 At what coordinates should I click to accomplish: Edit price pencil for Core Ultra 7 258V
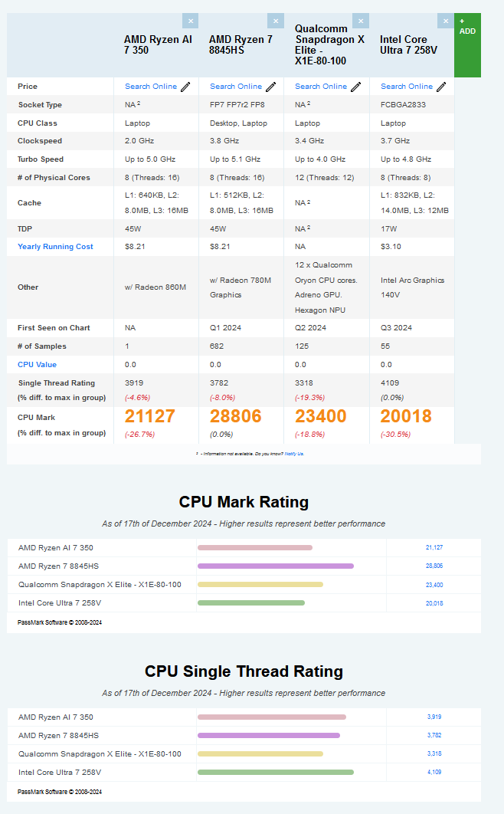point(441,87)
